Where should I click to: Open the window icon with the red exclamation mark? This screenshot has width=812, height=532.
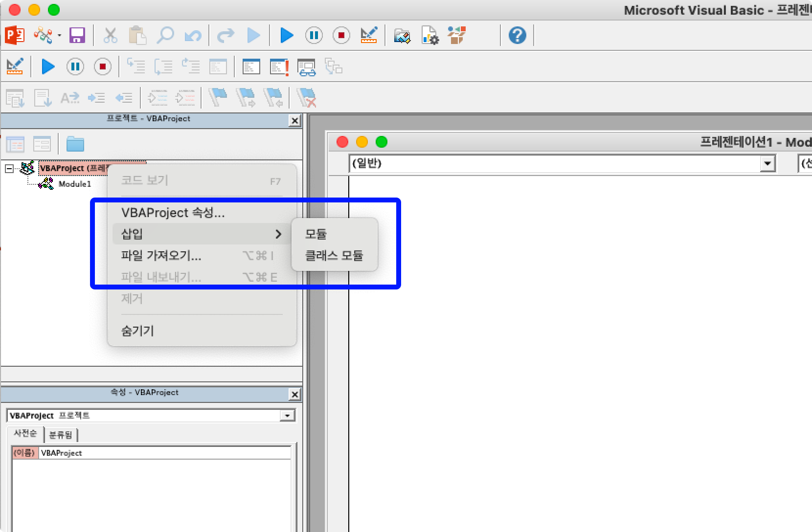coord(279,66)
